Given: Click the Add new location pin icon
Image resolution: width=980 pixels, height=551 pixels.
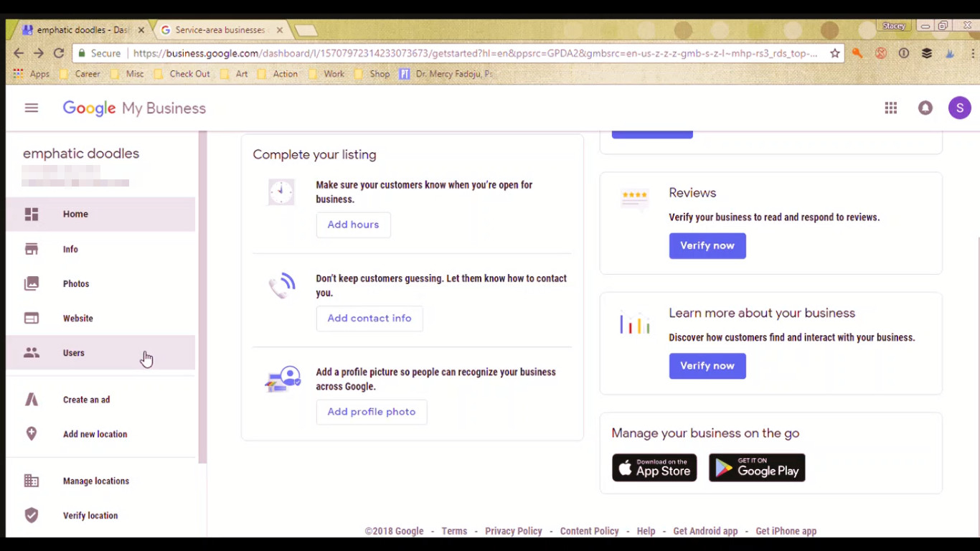Looking at the screenshot, I should (32, 434).
